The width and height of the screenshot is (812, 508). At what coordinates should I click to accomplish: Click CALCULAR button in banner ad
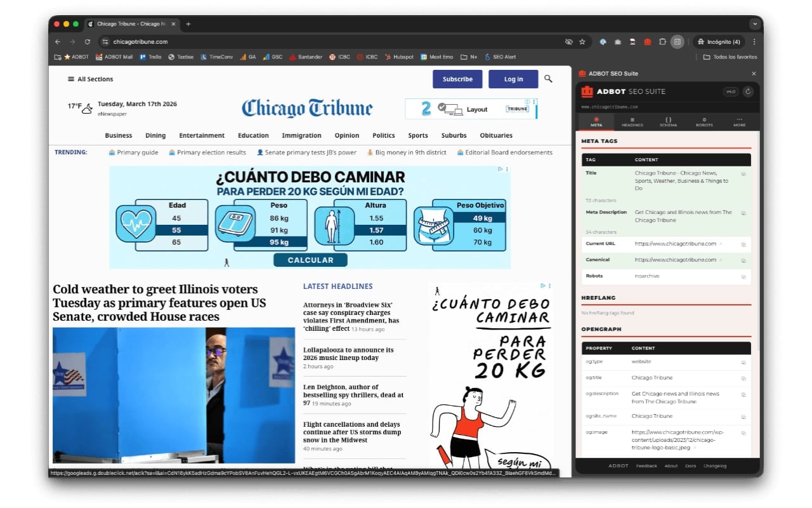310,260
